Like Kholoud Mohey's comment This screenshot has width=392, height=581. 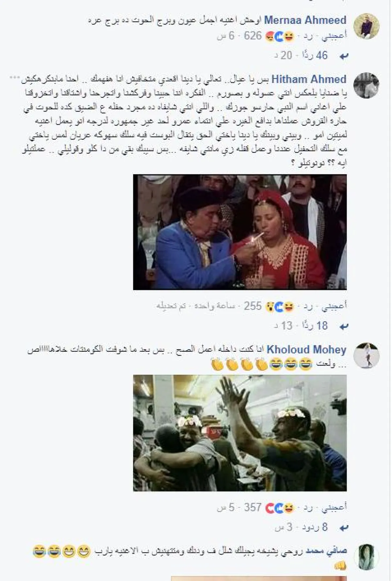coord(334,508)
